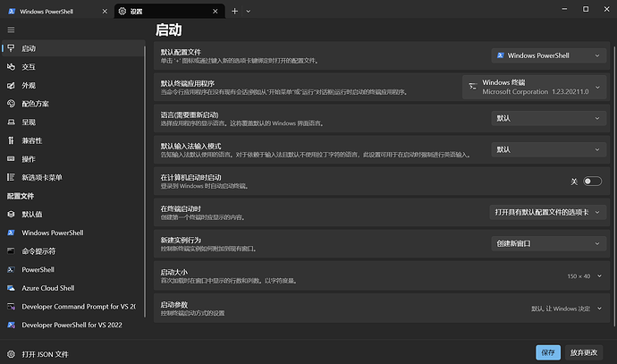Viewport: 617px width, 364px height.
Task: Open the 默认终端应用程序 dropdown
Action: click(534, 87)
